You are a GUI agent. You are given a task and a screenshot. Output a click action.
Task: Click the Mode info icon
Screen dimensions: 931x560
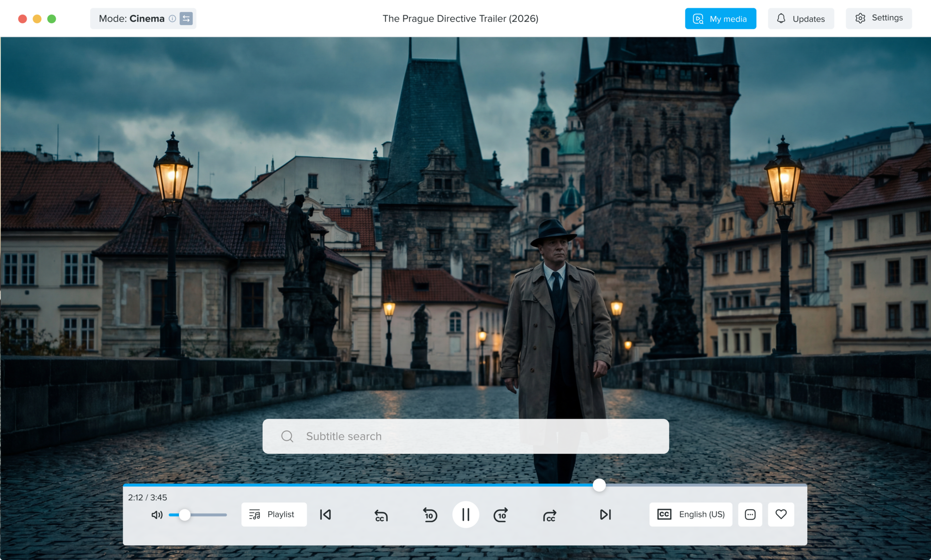(x=172, y=18)
